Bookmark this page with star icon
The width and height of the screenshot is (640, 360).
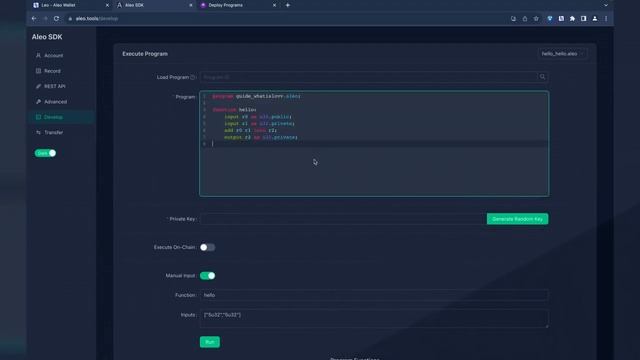pyautogui.click(x=536, y=19)
